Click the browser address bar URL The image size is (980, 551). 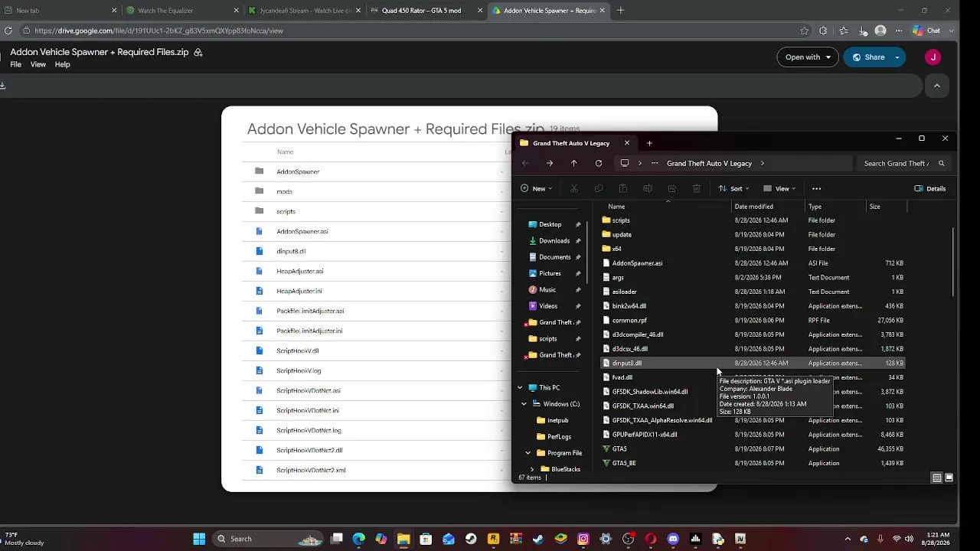(x=158, y=31)
